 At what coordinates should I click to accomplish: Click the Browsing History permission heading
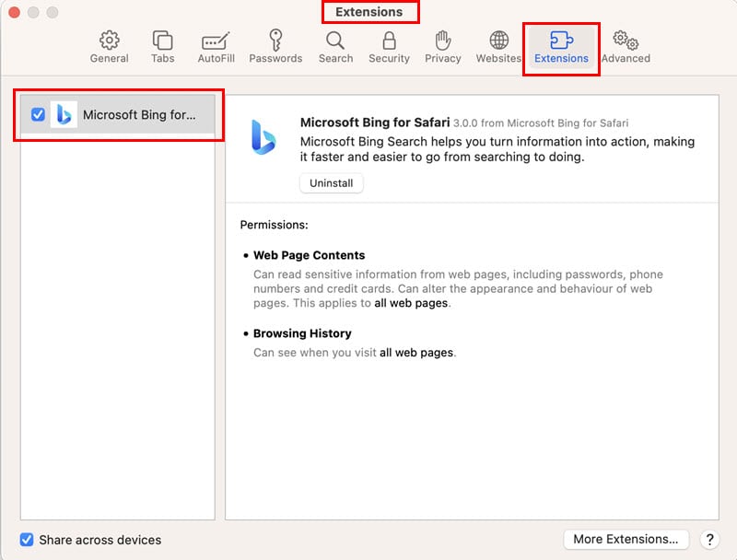(x=302, y=333)
